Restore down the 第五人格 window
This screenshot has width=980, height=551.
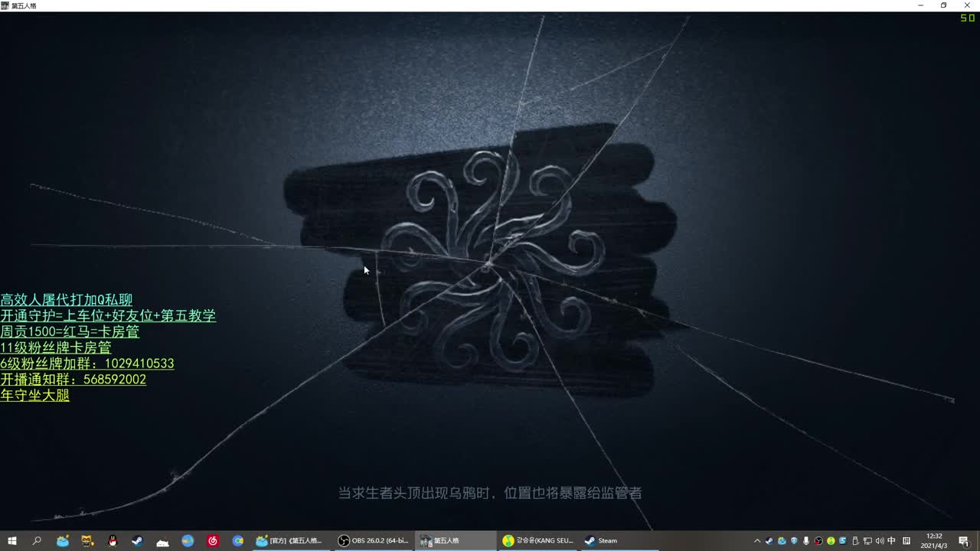944,5
